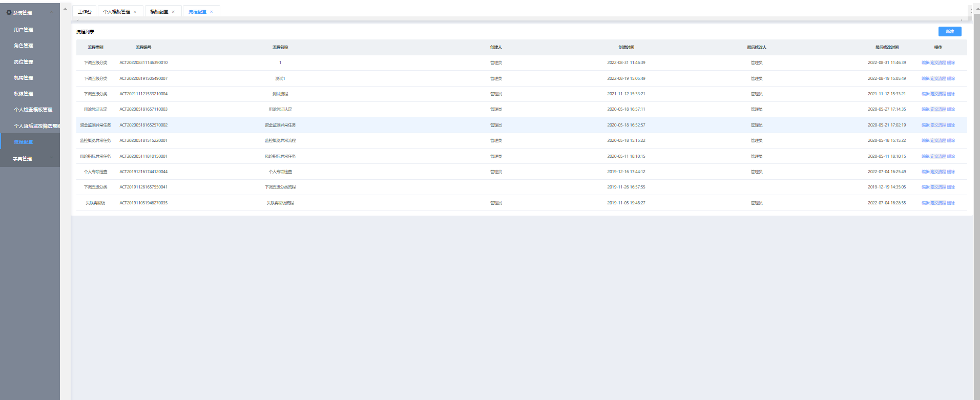Click the 流程编号 column header

coord(143,47)
